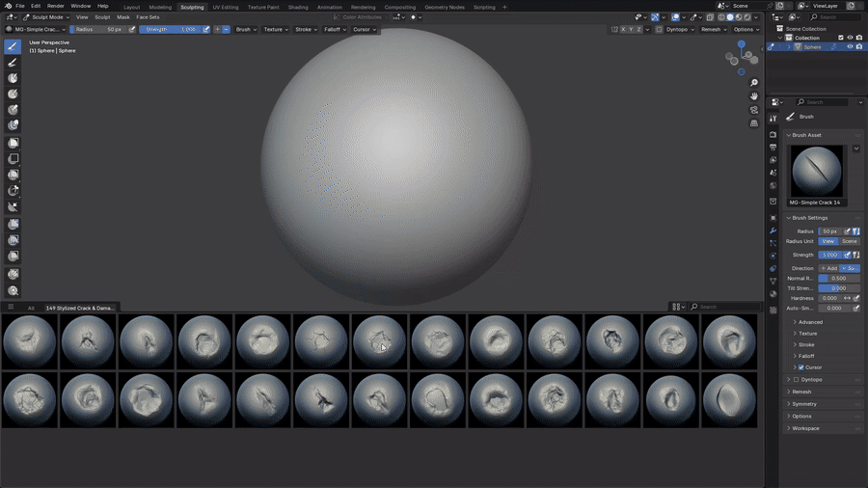This screenshot has width=868, height=488.
Task: Toggle camera view icon in viewport
Action: (x=754, y=110)
